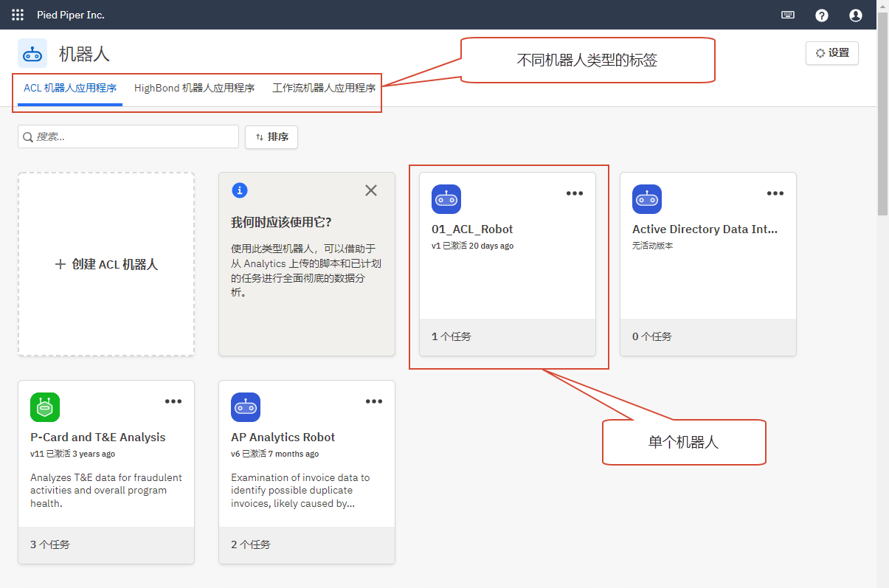Open the P-Card and T&E Analysis title
889x588 pixels.
click(98, 437)
